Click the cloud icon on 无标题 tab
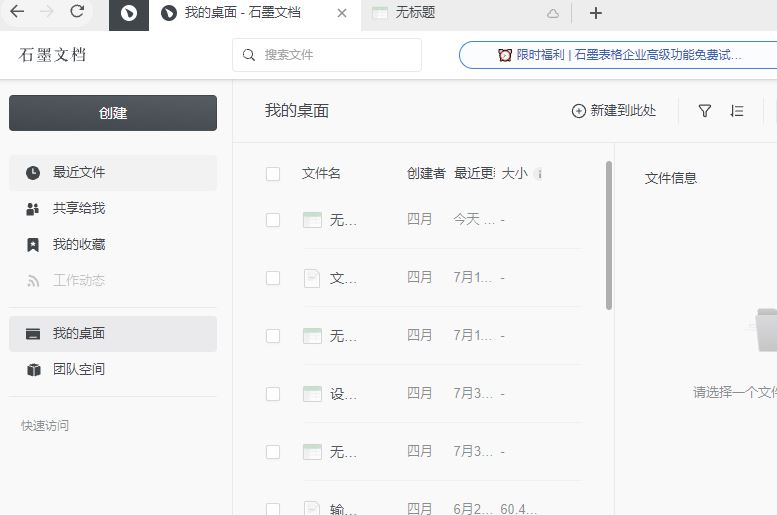 tap(553, 14)
